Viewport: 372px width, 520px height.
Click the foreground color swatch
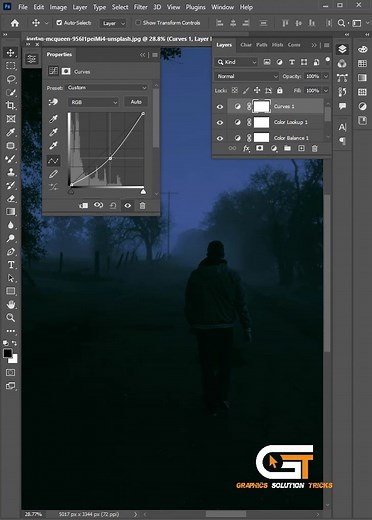coord(7,354)
